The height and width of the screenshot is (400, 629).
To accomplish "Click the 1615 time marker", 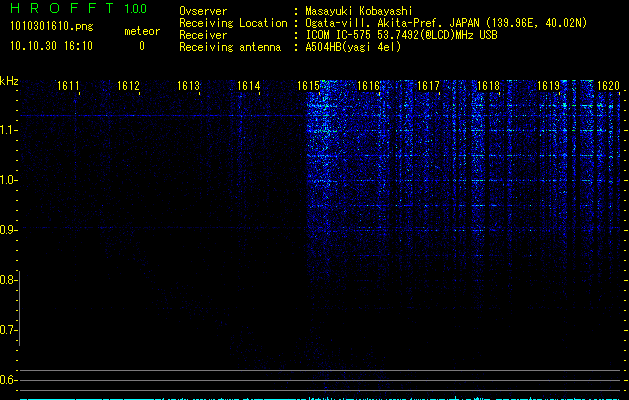I will pos(308,86).
